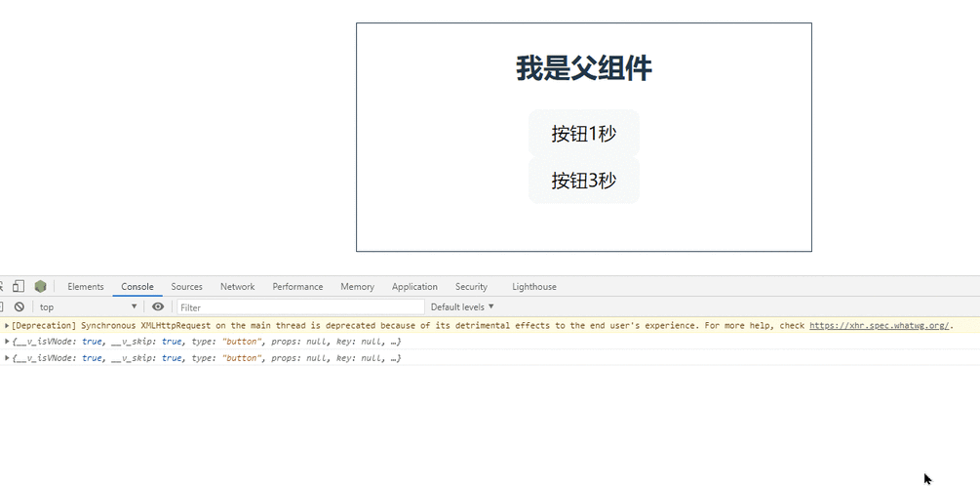Click the 按钮1秒 button
Screen dimensions: 980x488
(x=584, y=134)
